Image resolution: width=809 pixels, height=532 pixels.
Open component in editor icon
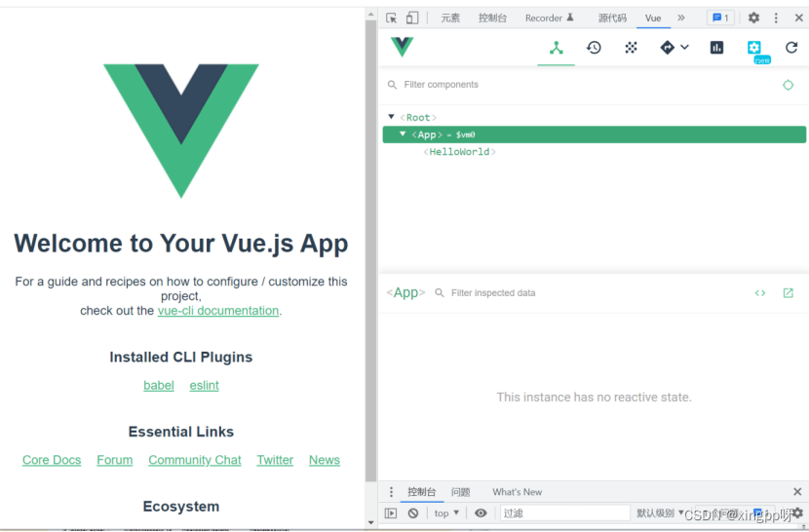[x=788, y=293]
